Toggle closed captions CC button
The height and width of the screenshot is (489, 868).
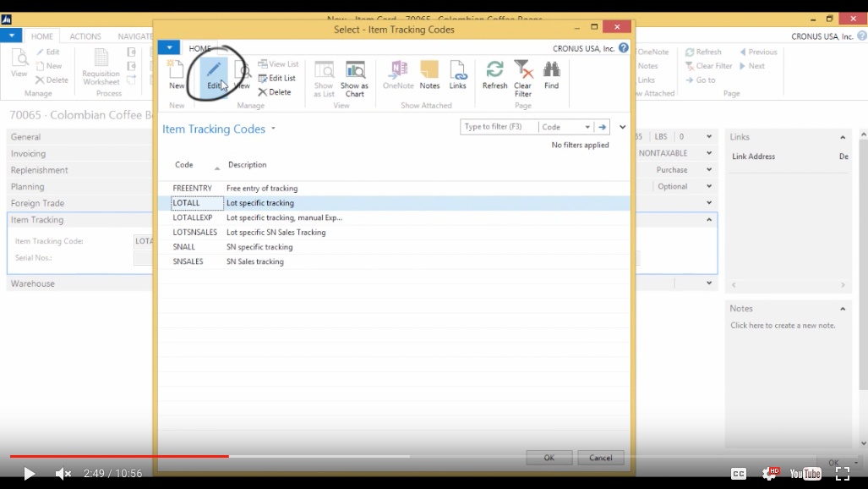click(x=739, y=474)
